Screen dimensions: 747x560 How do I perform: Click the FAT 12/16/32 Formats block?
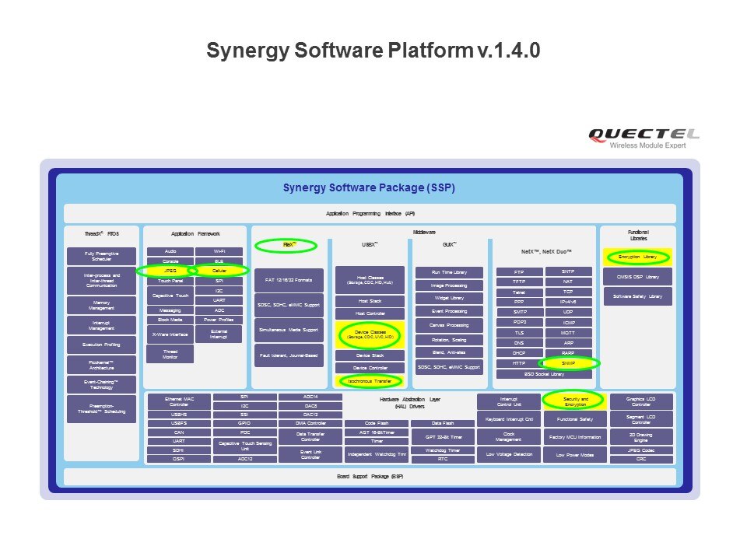pos(288,279)
